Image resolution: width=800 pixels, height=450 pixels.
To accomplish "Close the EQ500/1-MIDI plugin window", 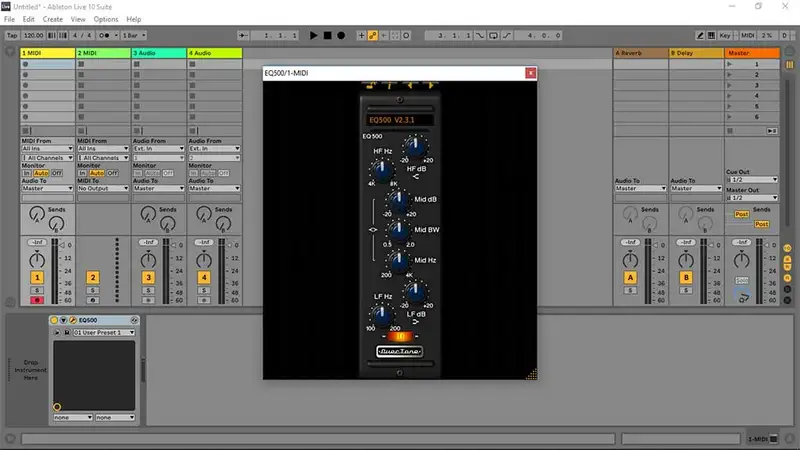I will tap(531, 73).
